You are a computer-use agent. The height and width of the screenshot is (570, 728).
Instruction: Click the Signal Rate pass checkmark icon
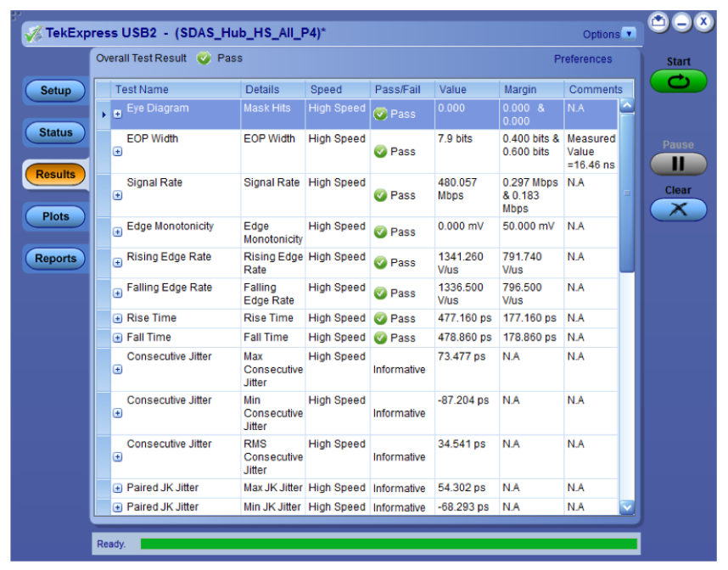(x=380, y=195)
